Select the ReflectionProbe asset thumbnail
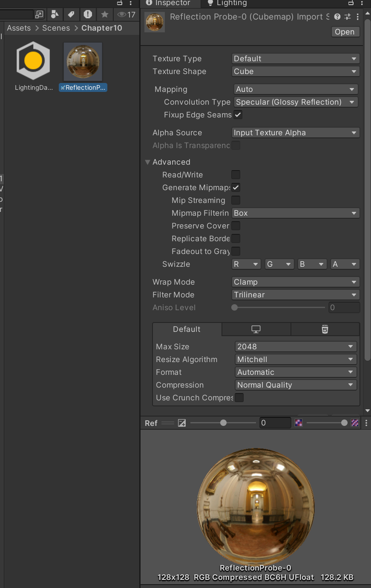 click(x=83, y=62)
